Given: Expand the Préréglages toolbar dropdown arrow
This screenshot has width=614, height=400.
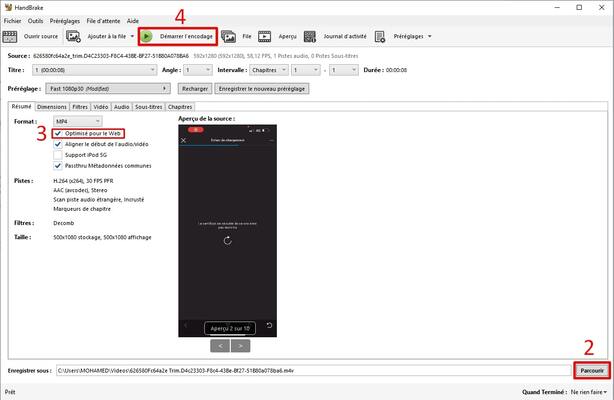Looking at the screenshot, I should pyautogui.click(x=430, y=36).
